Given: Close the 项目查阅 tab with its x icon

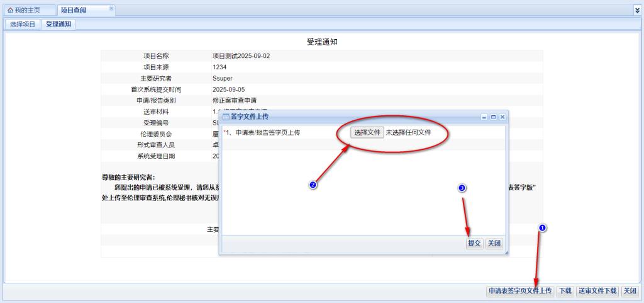Looking at the screenshot, I should 111,9.
